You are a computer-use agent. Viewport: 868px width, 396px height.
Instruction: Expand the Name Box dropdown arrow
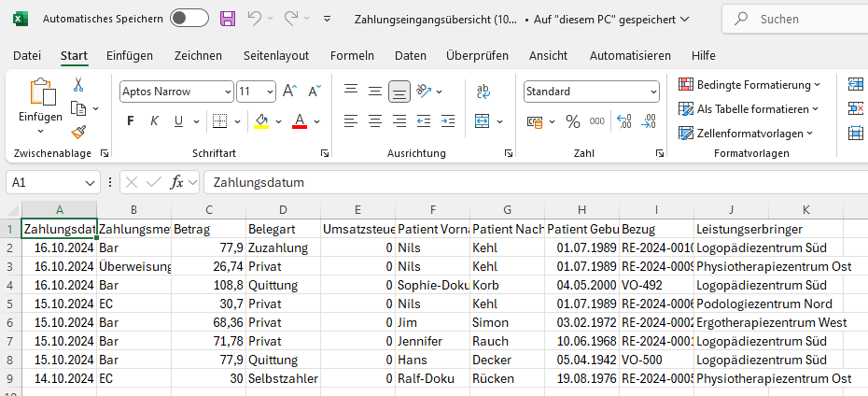coord(91,183)
